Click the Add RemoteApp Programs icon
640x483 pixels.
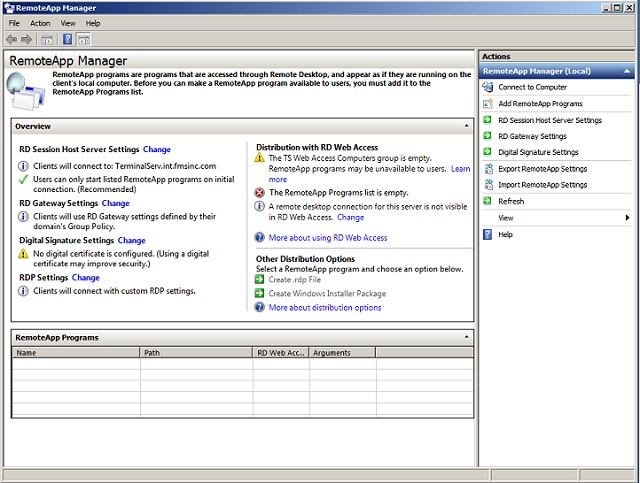point(488,104)
